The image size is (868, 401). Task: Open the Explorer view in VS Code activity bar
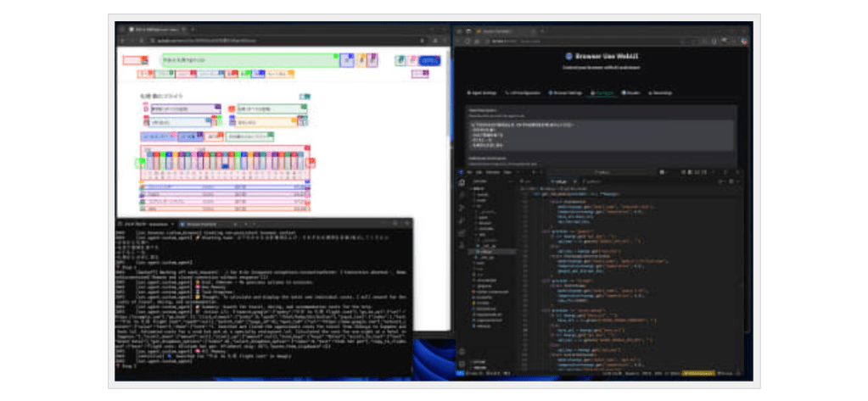462,182
